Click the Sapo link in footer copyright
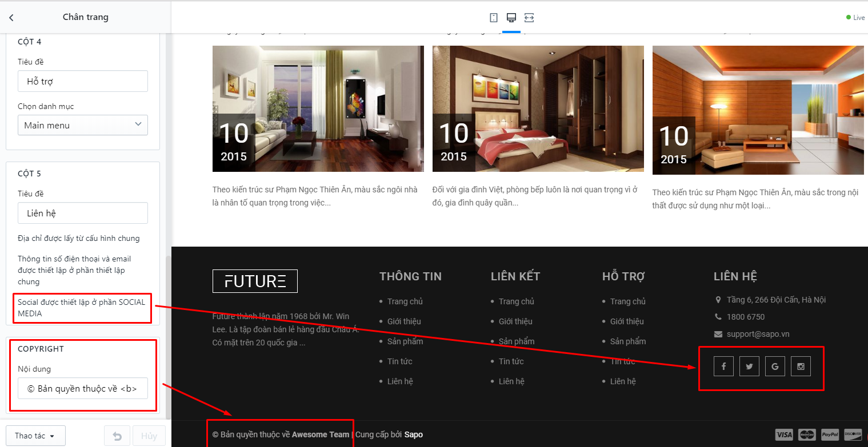Screen dimensions: 868x447 pos(414,434)
